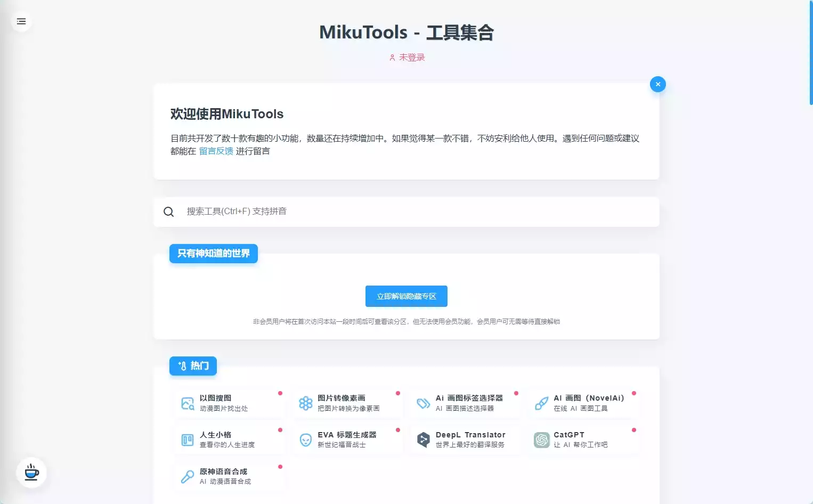
Task: Click the DeepL Translator logo icon
Action: (x=424, y=440)
